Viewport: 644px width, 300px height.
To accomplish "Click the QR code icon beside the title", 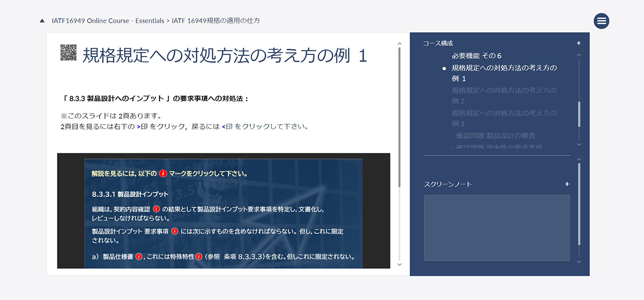I will pos(69,53).
